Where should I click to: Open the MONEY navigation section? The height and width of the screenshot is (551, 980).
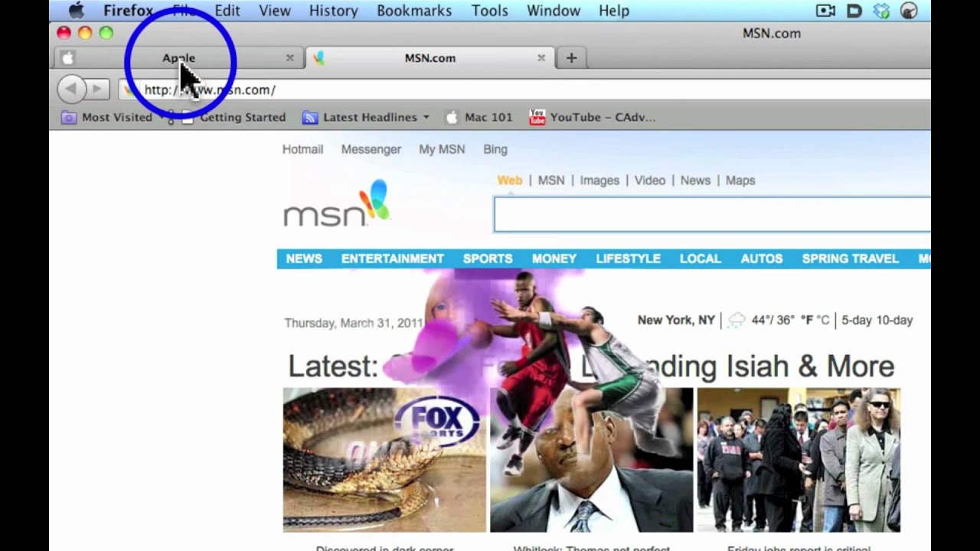(x=554, y=259)
